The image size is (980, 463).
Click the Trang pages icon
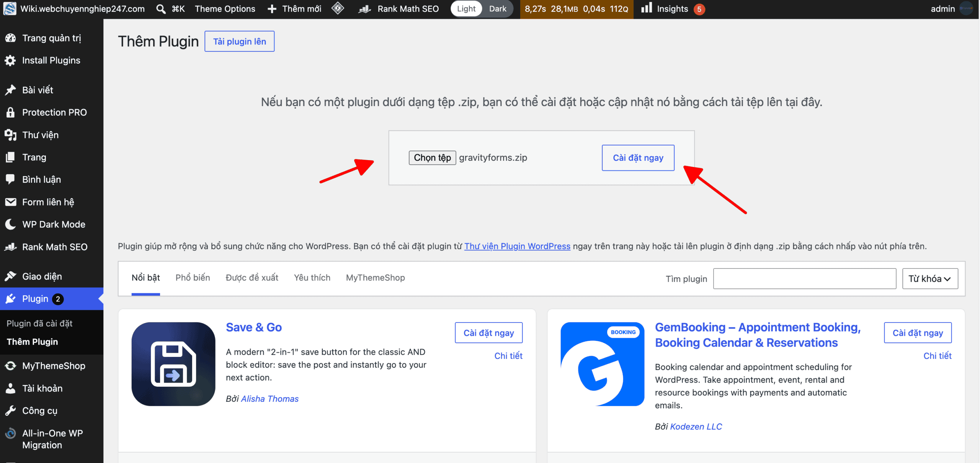(x=10, y=157)
